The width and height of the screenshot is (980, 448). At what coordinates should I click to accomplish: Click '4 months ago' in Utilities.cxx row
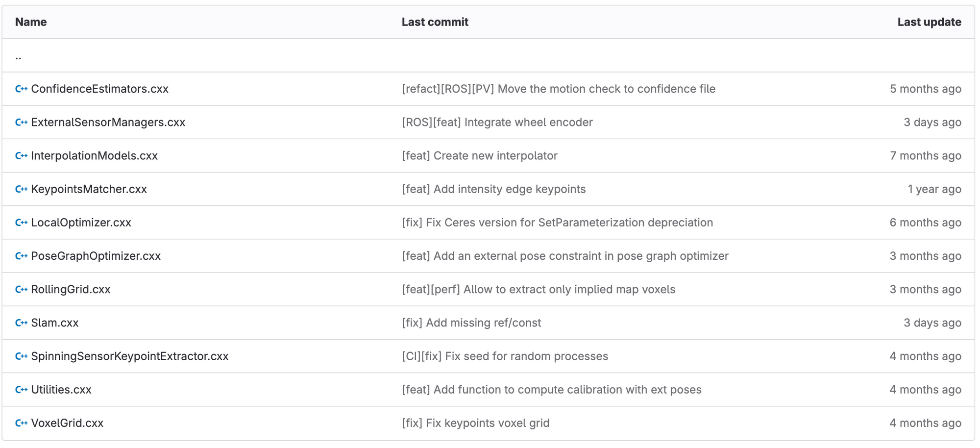[926, 389]
